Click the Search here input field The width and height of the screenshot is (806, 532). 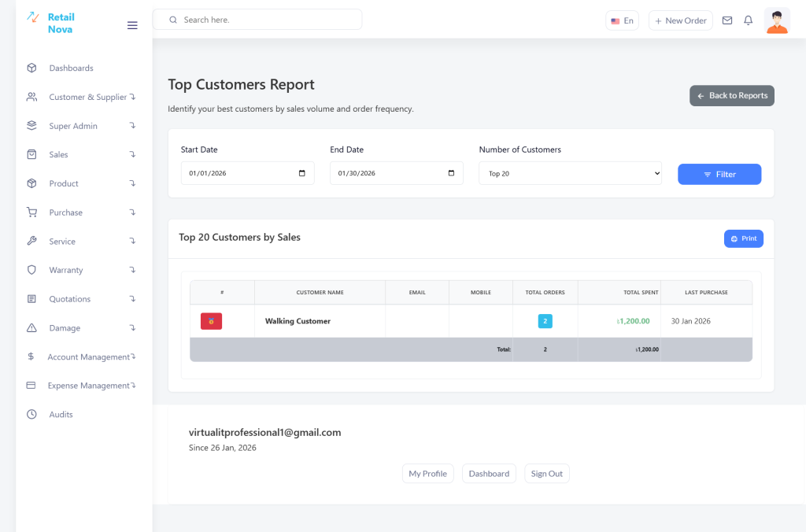pyautogui.click(x=257, y=20)
